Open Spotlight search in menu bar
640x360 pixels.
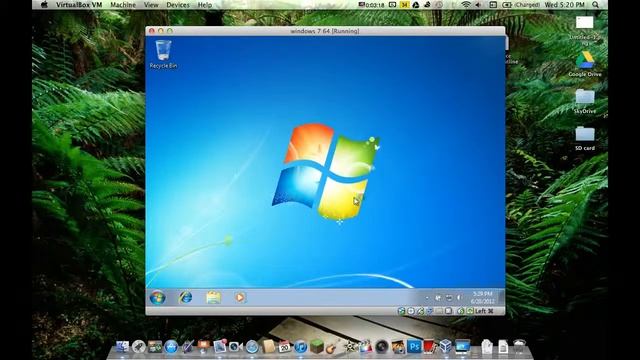pos(596,5)
